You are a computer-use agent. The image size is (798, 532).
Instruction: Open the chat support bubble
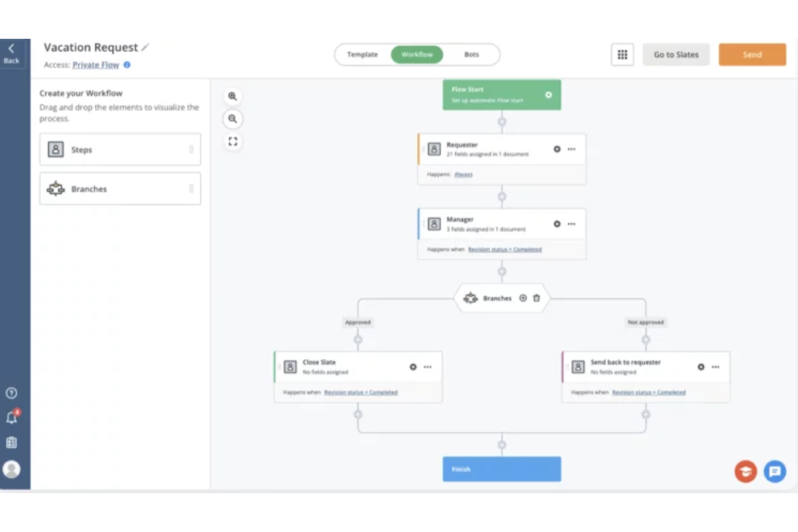(x=775, y=472)
